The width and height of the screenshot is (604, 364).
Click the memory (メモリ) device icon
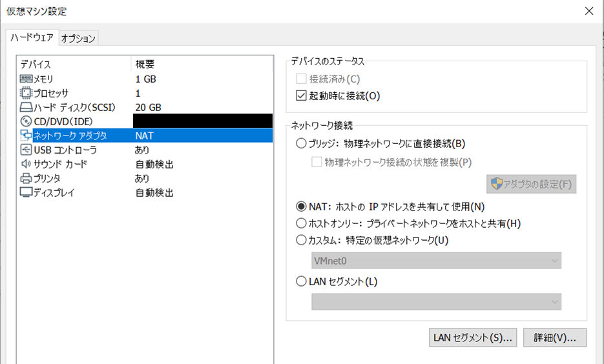click(x=26, y=79)
